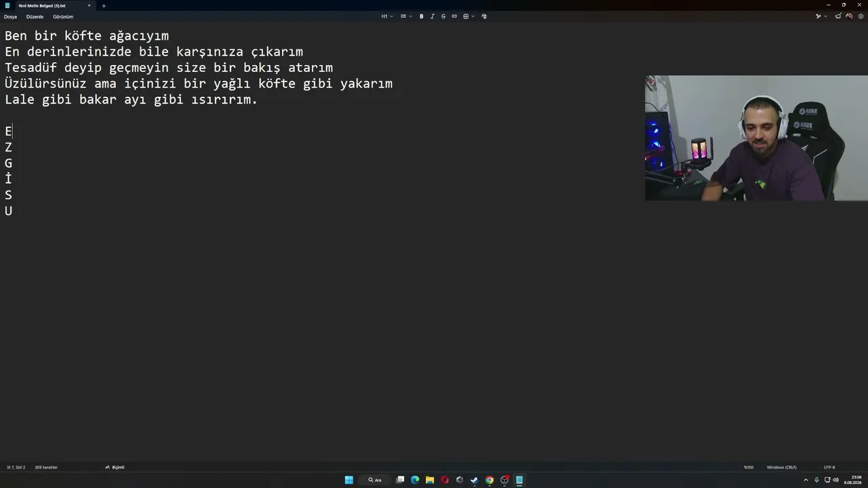Open the Görünüm menu
Image resolution: width=868 pixels, height=488 pixels.
63,16
